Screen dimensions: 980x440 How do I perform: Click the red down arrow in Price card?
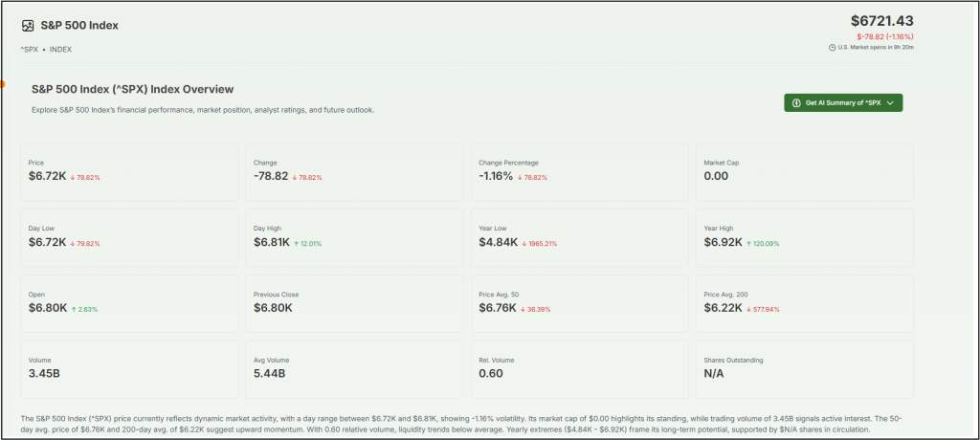pos(73,178)
